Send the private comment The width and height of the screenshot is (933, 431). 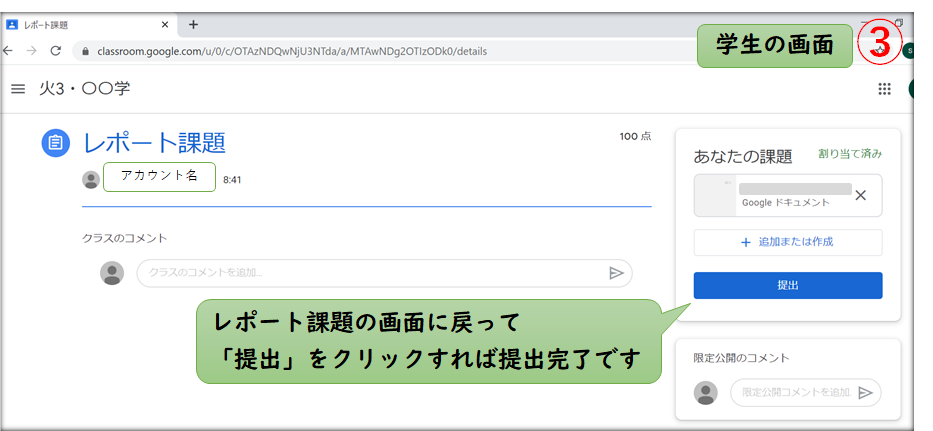[x=866, y=393]
